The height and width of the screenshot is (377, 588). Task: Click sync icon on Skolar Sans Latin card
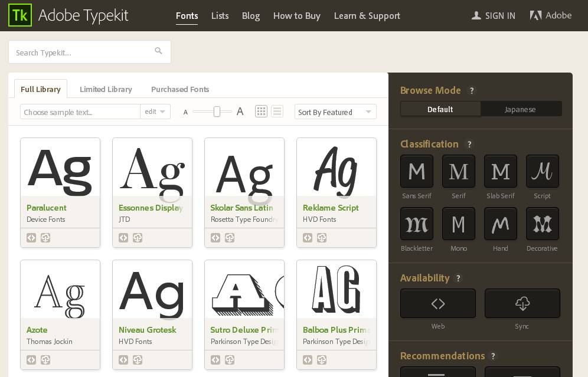click(230, 238)
